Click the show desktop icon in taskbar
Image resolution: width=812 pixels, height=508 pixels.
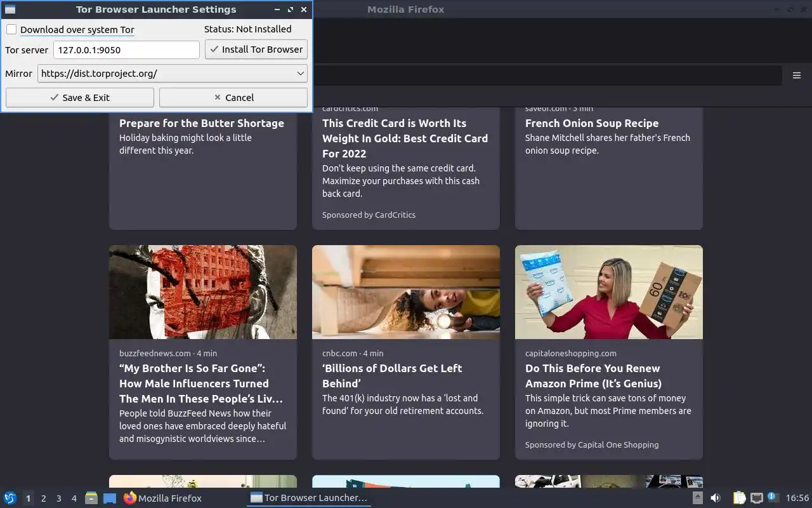point(110,498)
